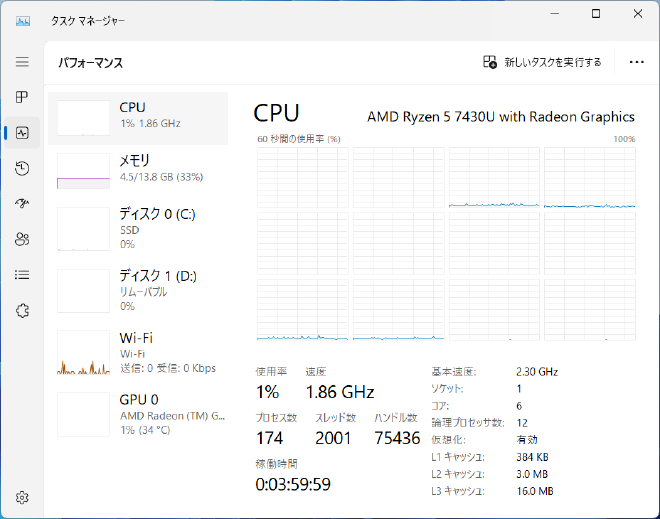Click the CPU mini usage thumbnail
Viewport: 660px width, 519px height.
(83, 118)
